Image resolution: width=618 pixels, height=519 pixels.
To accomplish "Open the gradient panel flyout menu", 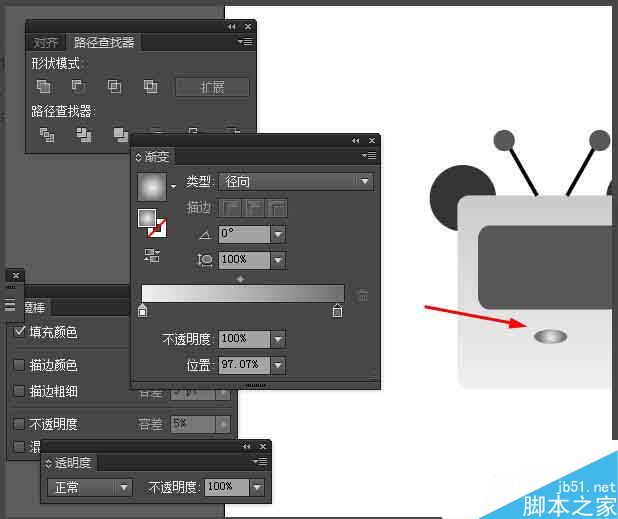I will pyautogui.click(x=369, y=156).
